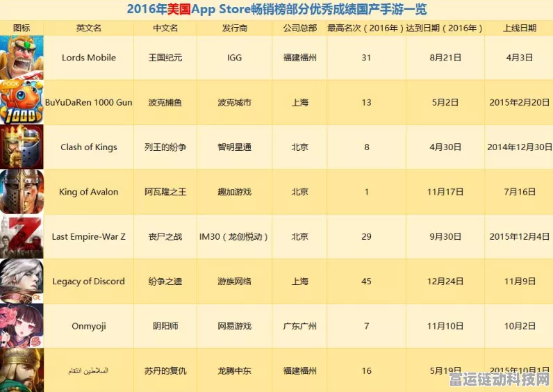Click the 趣加游戏 publisher cell
Screen dimensions: 553x392
[234, 192]
